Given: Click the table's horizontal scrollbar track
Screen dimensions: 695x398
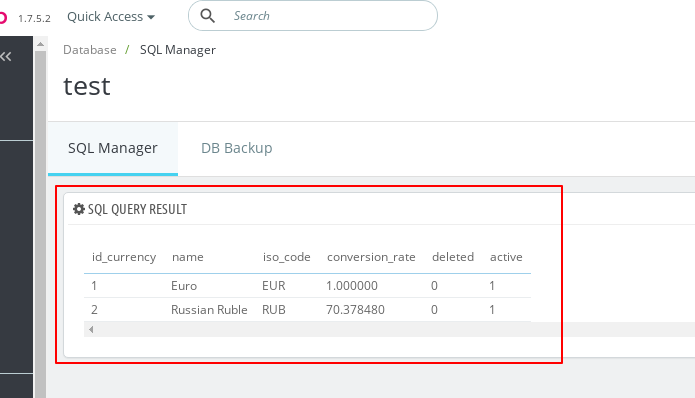Looking at the screenshot, I should coord(390,329).
